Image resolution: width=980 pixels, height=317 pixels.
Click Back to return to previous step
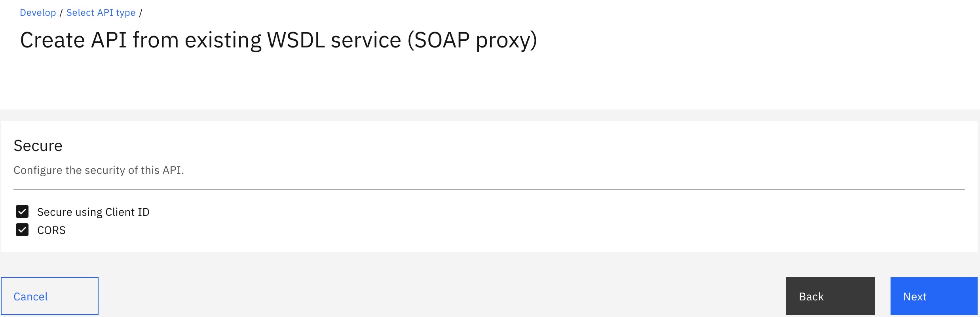pyautogui.click(x=830, y=296)
